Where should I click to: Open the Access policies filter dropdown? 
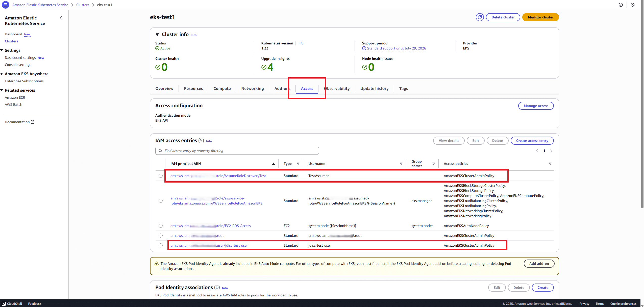pos(550,164)
